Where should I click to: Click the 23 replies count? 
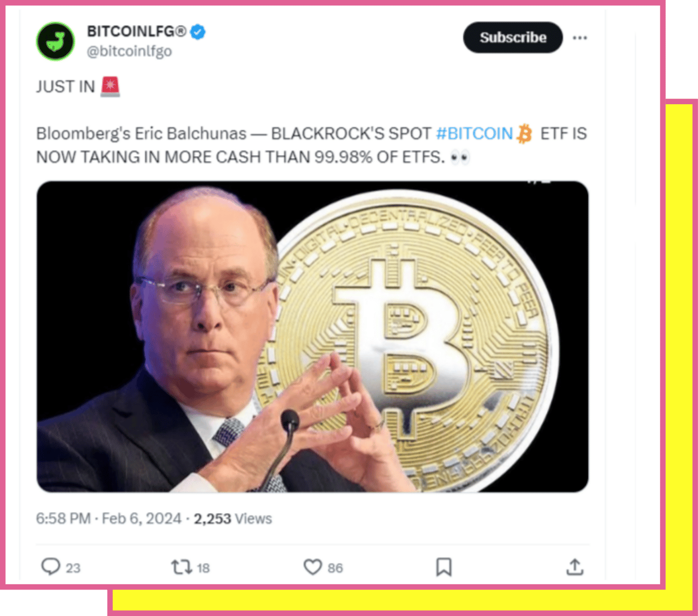coord(73,568)
